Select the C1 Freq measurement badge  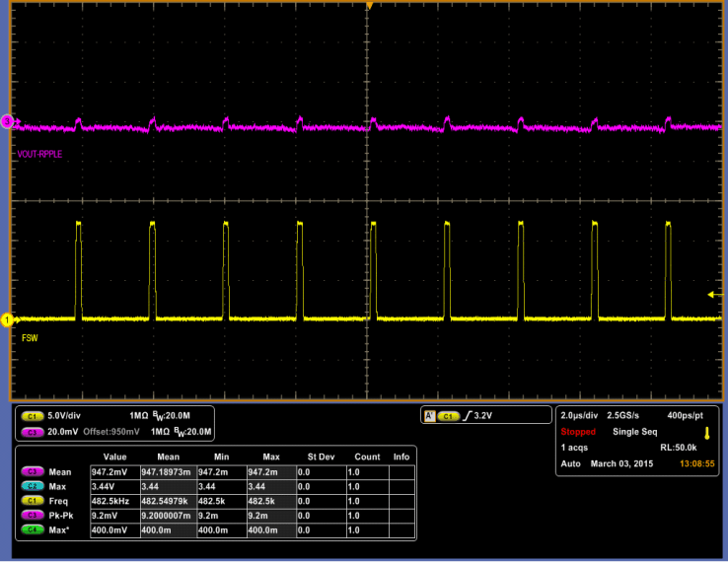[32, 502]
